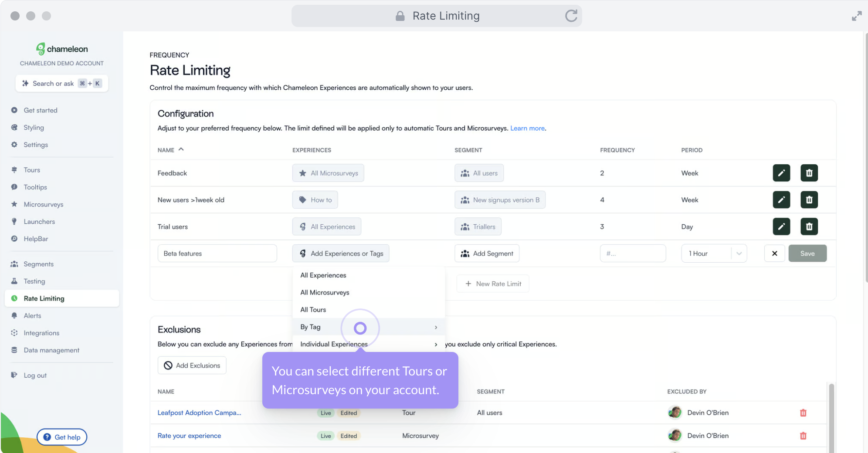Click the Add Exclusions button
Viewport: 868px width, 453px height.
pyautogui.click(x=192, y=365)
